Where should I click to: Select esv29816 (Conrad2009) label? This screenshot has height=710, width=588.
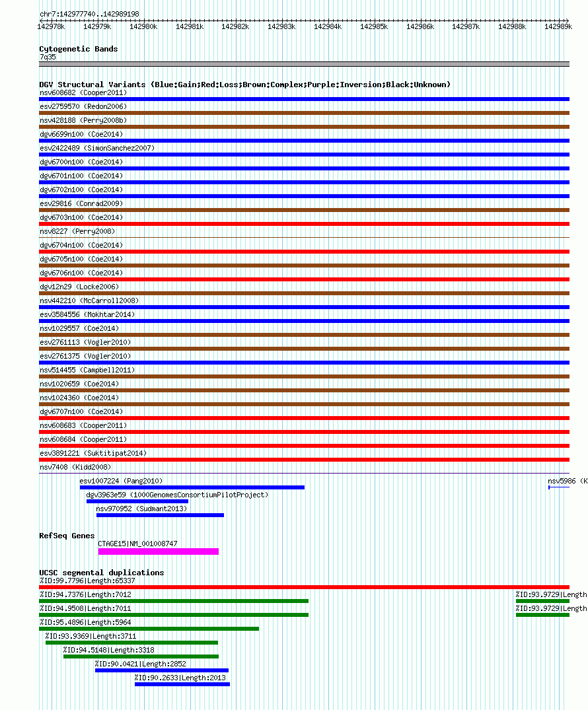tap(81, 204)
